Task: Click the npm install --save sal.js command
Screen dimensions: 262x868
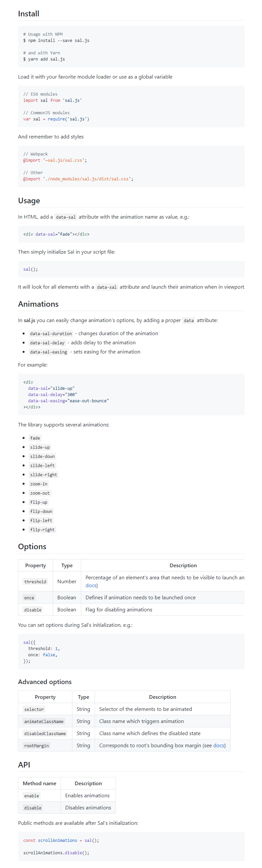Action: pos(56,41)
